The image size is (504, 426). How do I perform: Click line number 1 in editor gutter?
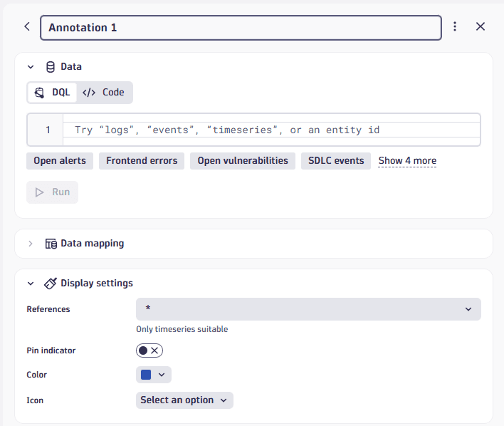(48, 130)
